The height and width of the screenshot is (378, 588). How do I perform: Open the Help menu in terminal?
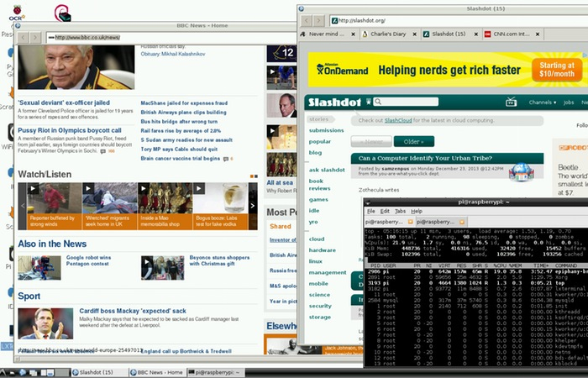(x=417, y=211)
